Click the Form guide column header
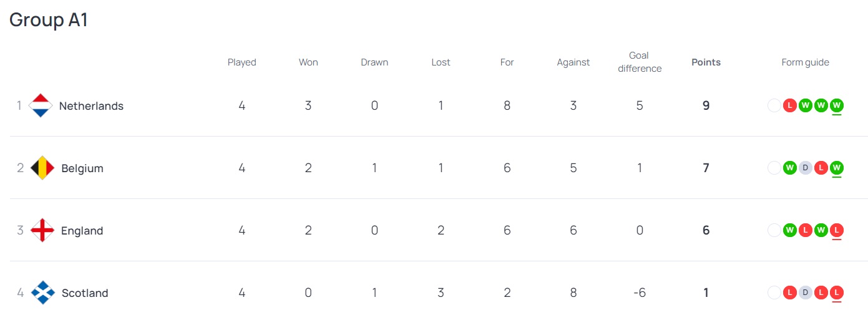The width and height of the screenshot is (868, 315). click(x=805, y=62)
